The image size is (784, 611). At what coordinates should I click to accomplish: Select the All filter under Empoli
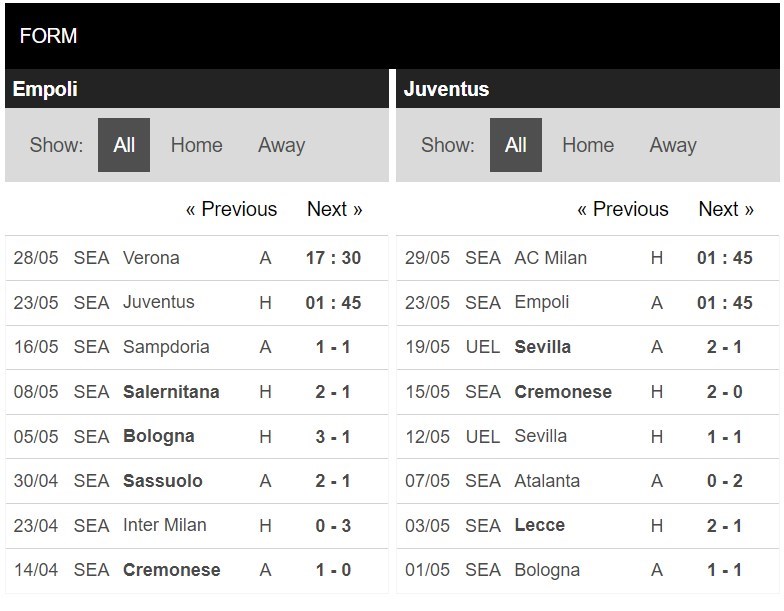(124, 145)
